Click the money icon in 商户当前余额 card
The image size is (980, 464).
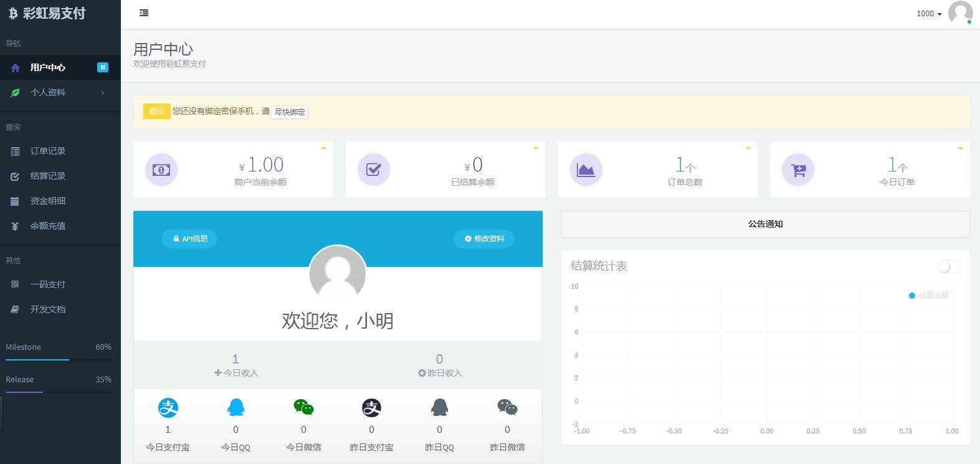click(161, 170)
